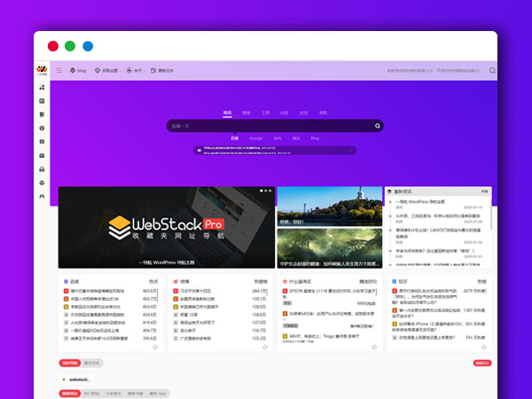Select the fourth sidebar icon, a circle badge
Image resolution: width=532 pixels, height=399 pixels.
pyautogui.click(x=42, y=129)
